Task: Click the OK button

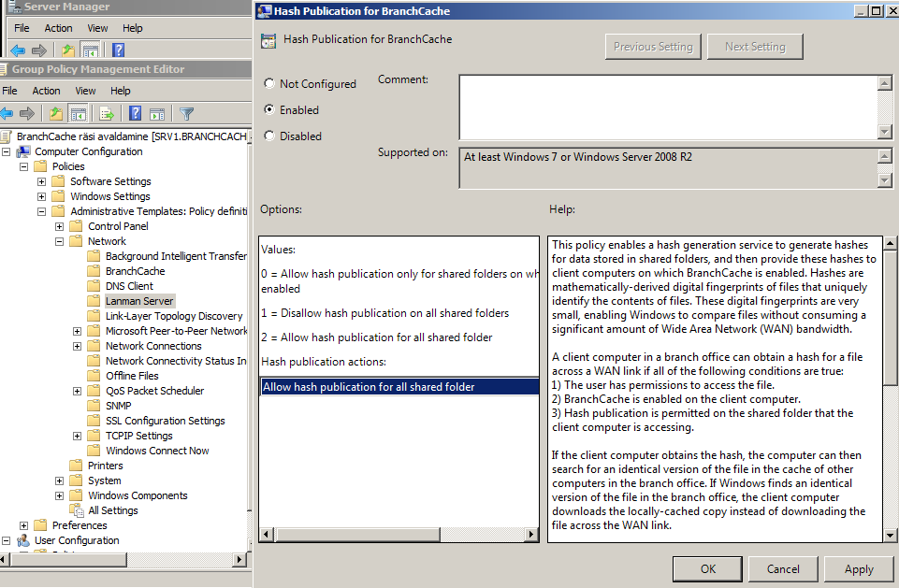Action: 708,568
